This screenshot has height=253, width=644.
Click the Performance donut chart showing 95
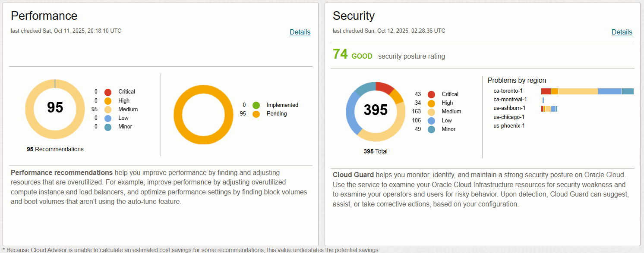(55, 107)
